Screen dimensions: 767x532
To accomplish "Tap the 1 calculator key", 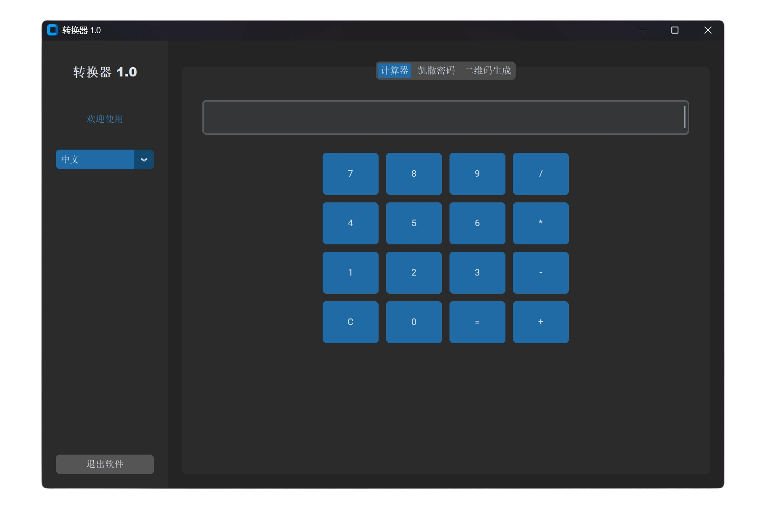I will pyautogui.click(x=351, y=273).
